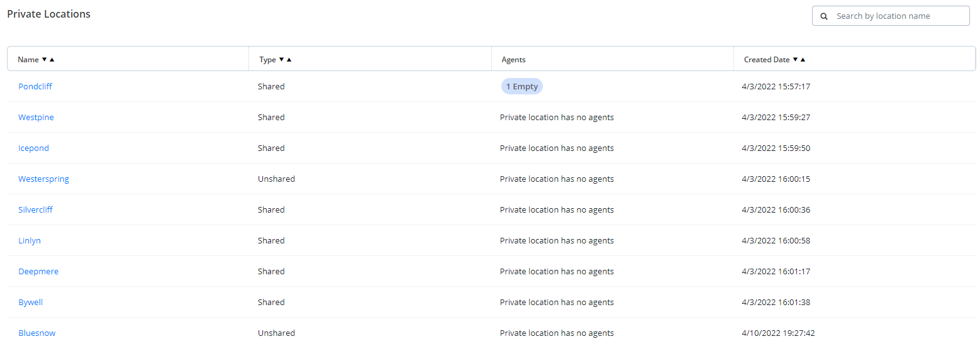This screenshot has height=351, width=980.
Task: Click the search magnifier icon
Action: pos(823,16)
